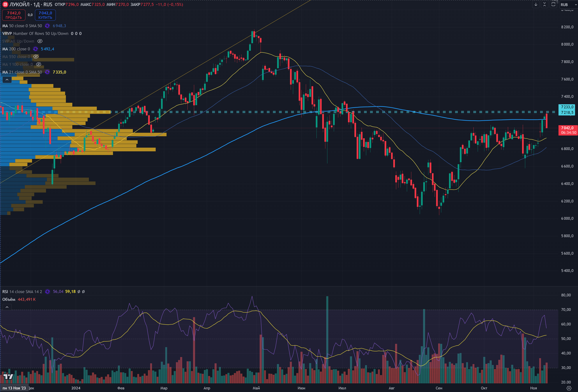Click the 0,0 spread value

pos(30,15)
